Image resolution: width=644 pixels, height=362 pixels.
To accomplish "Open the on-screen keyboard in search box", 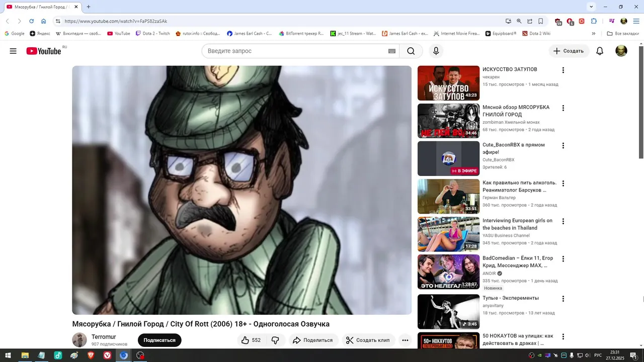I will (x=392, y=51).
